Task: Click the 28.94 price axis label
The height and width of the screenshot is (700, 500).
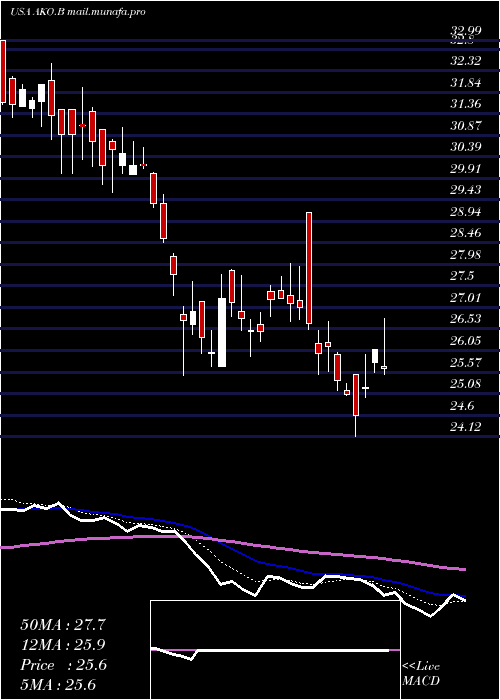Action: (x=466, y=212)
